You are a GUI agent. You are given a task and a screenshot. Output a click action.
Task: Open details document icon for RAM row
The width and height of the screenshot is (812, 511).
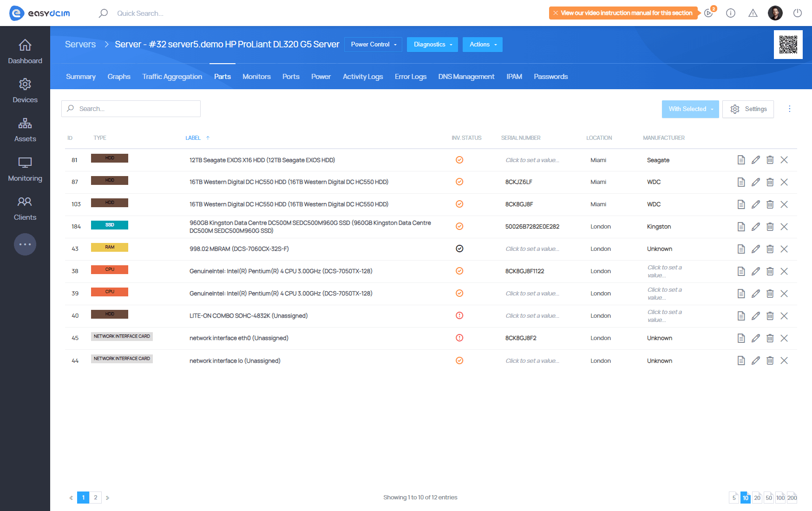click(x=741, y=249)
